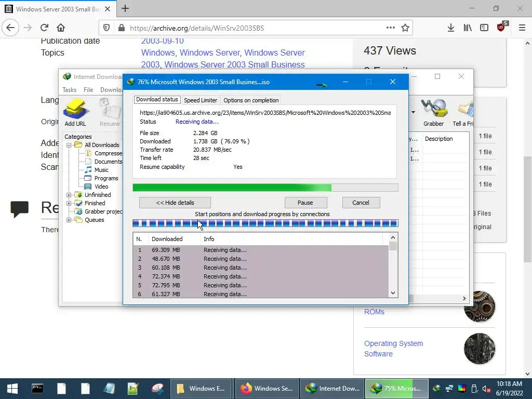Open a new Firefox tab
The image size is (532, 399).
[x=125, y=8]
